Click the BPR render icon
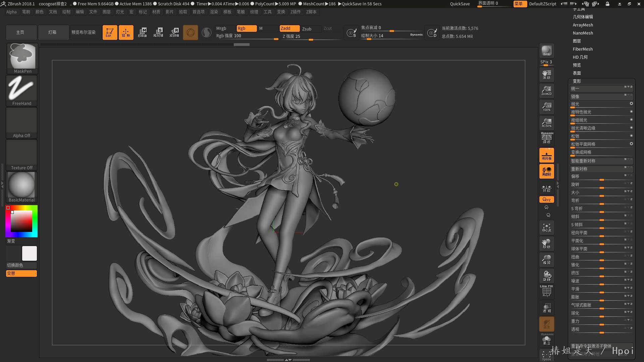644x362 pixels. [x=546, y=51]
